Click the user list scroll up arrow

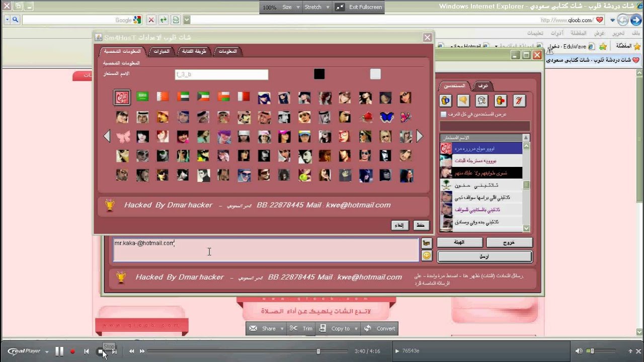(526, 146)
